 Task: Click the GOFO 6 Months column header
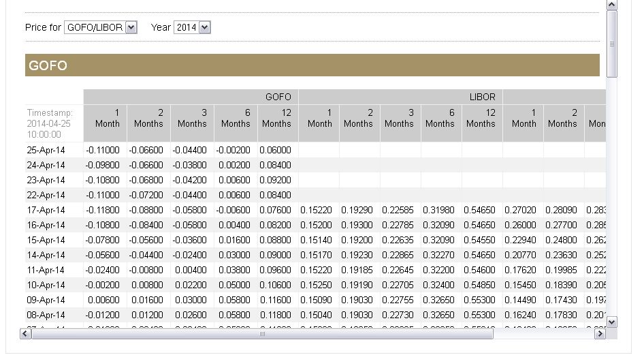coord(236,123)
